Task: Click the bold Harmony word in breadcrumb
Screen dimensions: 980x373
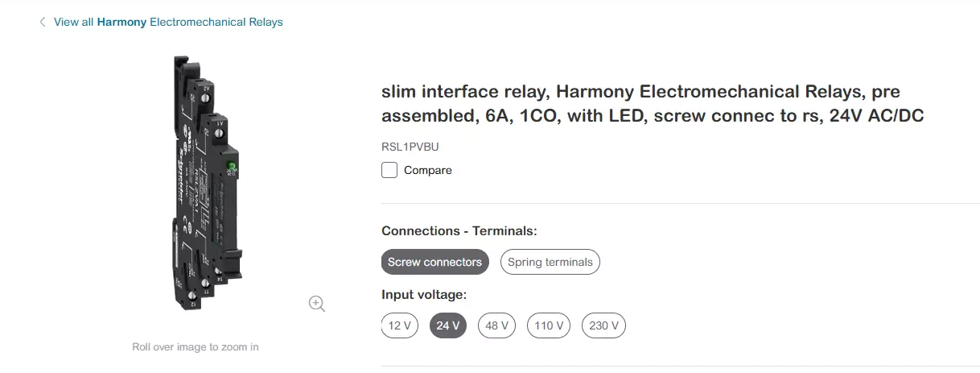Action: tap(121, 23)
